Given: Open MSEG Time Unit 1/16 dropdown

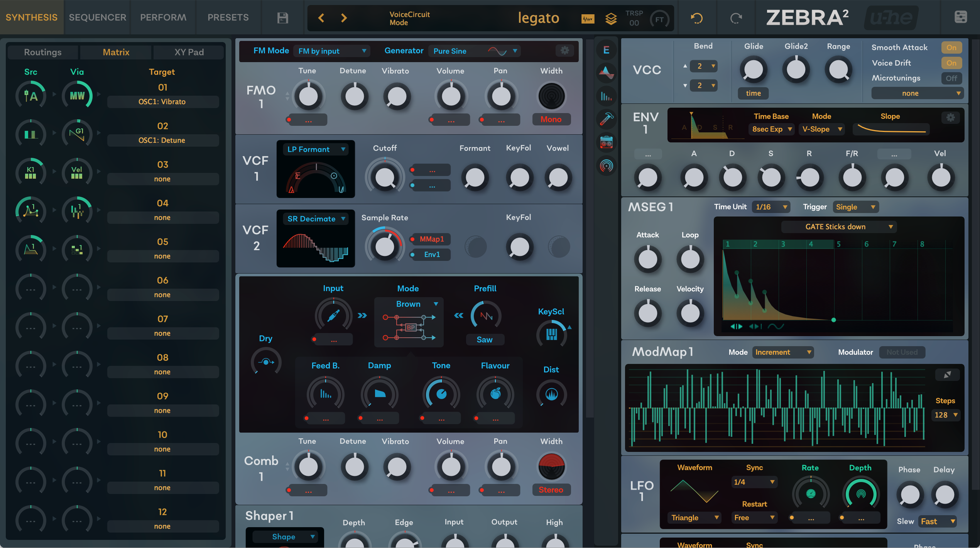Looking at the screenshot, I should click(x=771, y=207).
